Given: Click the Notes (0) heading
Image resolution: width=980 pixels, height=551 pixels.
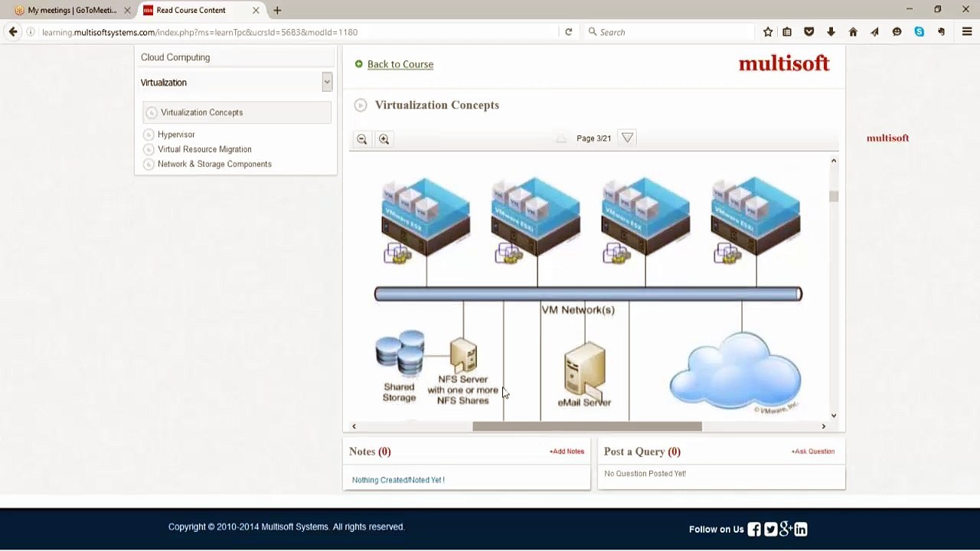Looking at the screenshot, I should point(370,452).
